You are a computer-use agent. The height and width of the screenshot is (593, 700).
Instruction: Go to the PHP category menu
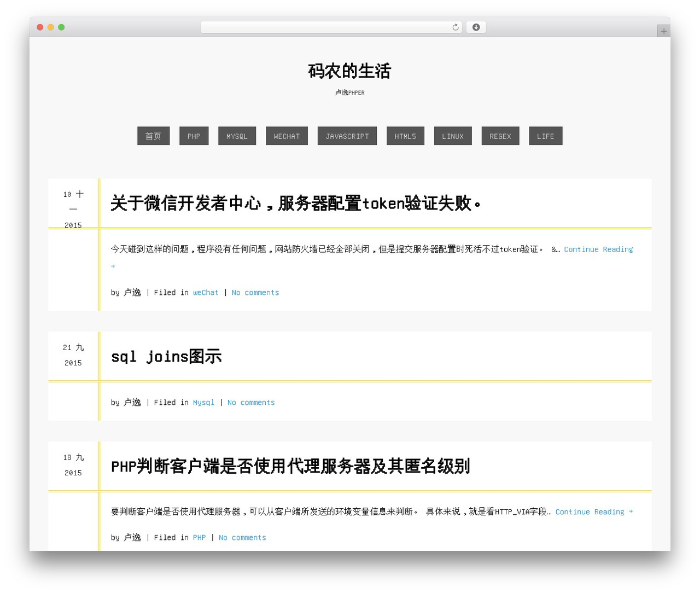coord(194,136)
